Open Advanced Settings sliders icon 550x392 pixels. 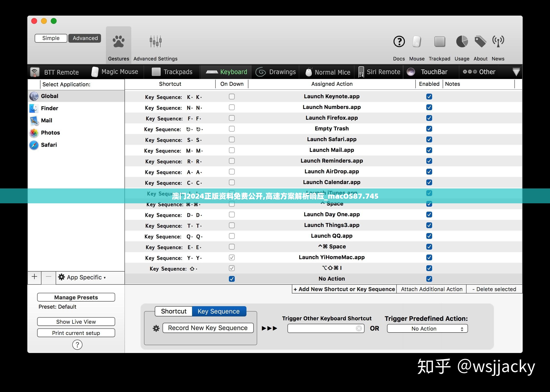point(155,42)
